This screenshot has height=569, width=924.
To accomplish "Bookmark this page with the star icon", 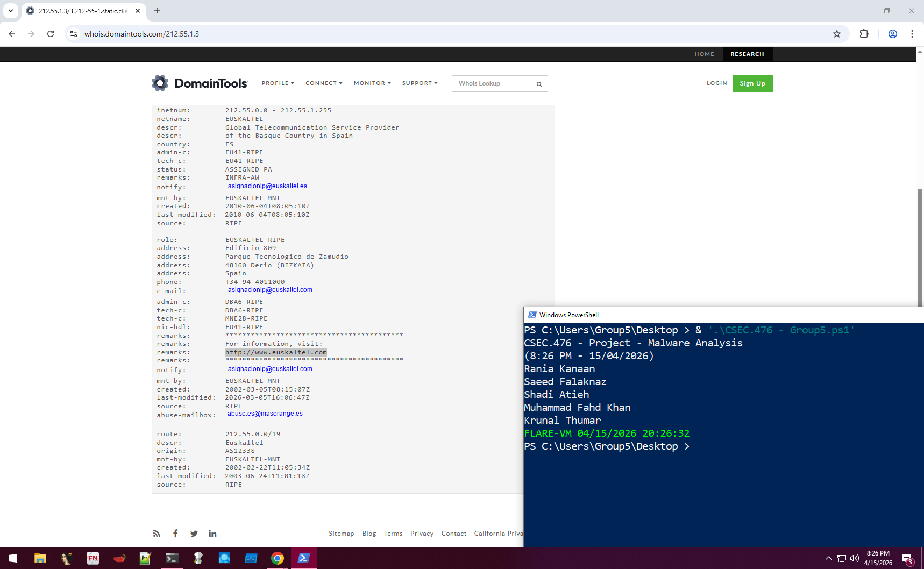I will 836,34.
